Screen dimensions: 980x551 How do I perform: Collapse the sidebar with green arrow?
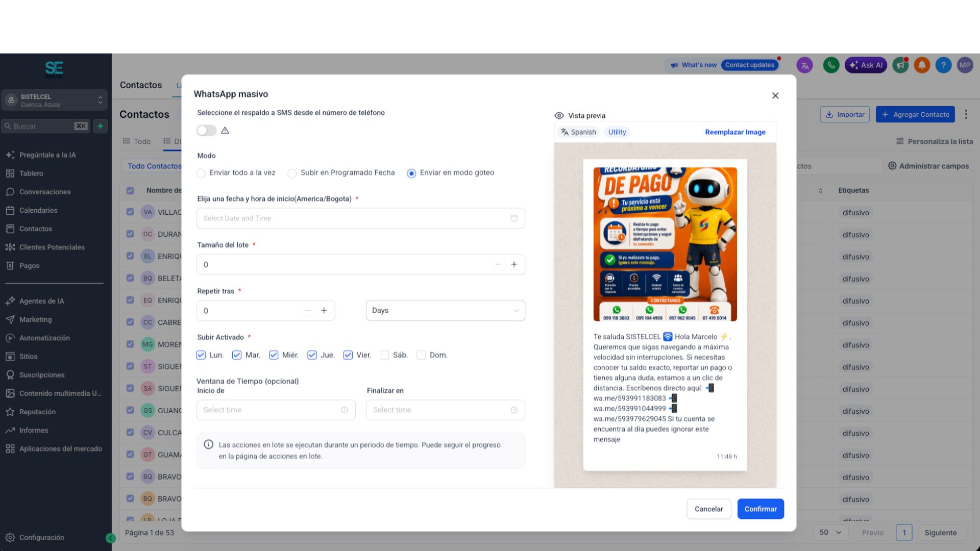click(x=111, y=538)
